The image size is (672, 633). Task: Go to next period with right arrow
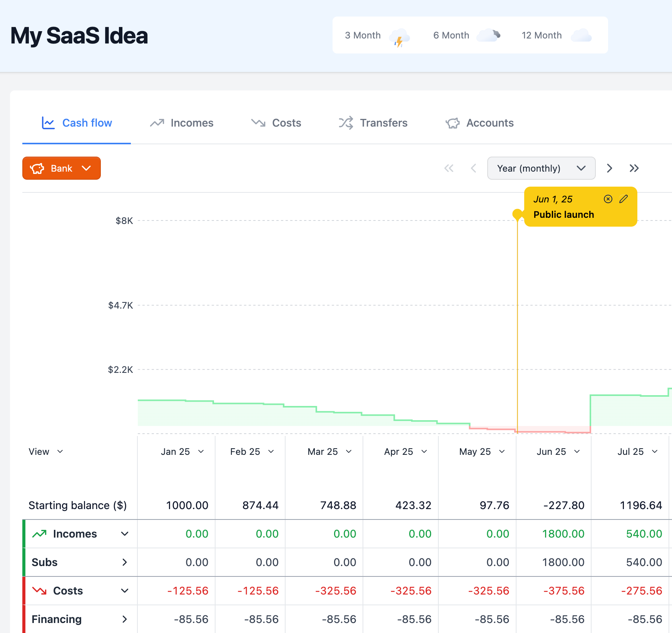click(x=609, y=168)
